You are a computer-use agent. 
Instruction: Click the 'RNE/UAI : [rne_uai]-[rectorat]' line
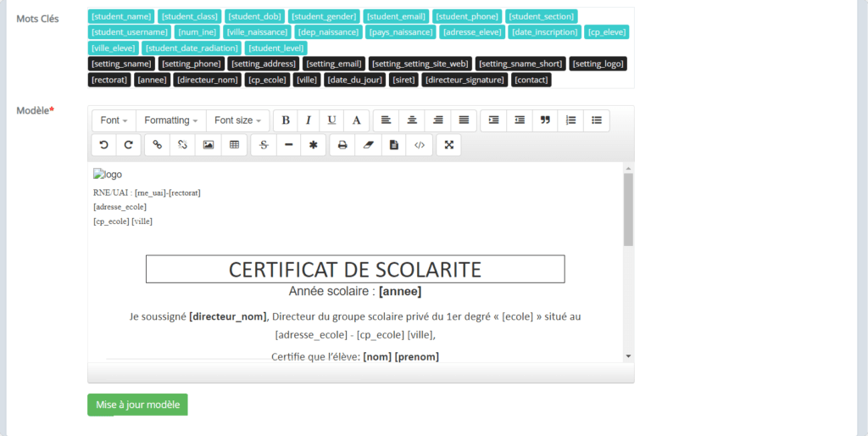click(147, 193)
